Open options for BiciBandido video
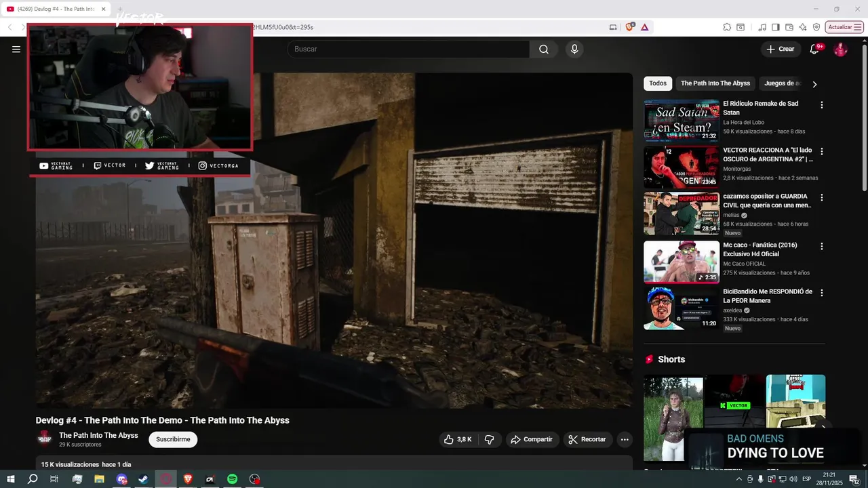868x488 pixels. point(821,293)
